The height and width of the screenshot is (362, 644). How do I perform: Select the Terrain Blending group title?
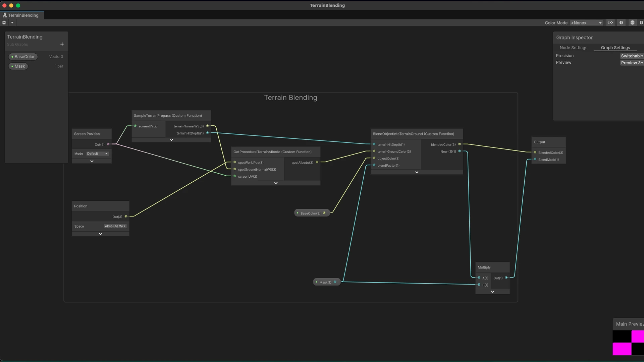coord(290,98)
